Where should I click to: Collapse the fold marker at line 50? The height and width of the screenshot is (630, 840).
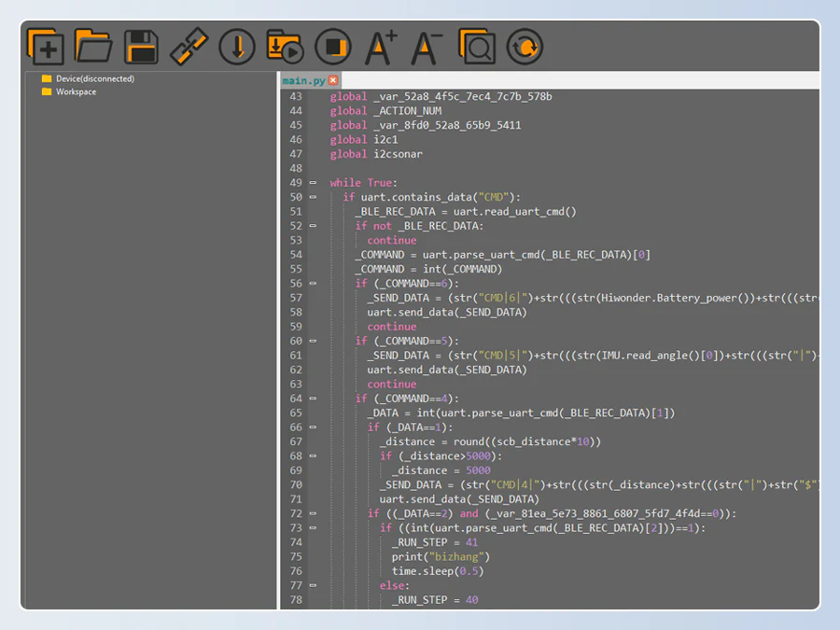click(313, 197)
